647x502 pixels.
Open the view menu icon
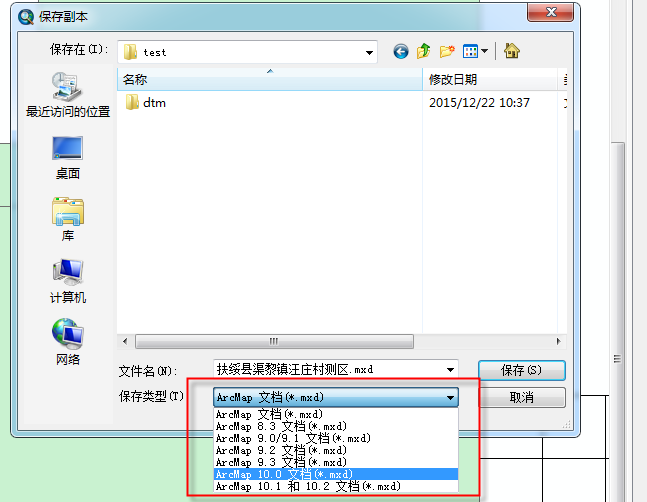pyautogui.click(x=470, y=52)
